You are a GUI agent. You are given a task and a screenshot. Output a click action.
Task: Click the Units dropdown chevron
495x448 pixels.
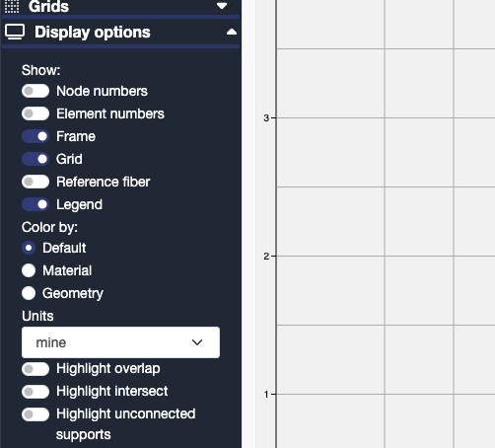pyautogui.click(x=197, y=342)
